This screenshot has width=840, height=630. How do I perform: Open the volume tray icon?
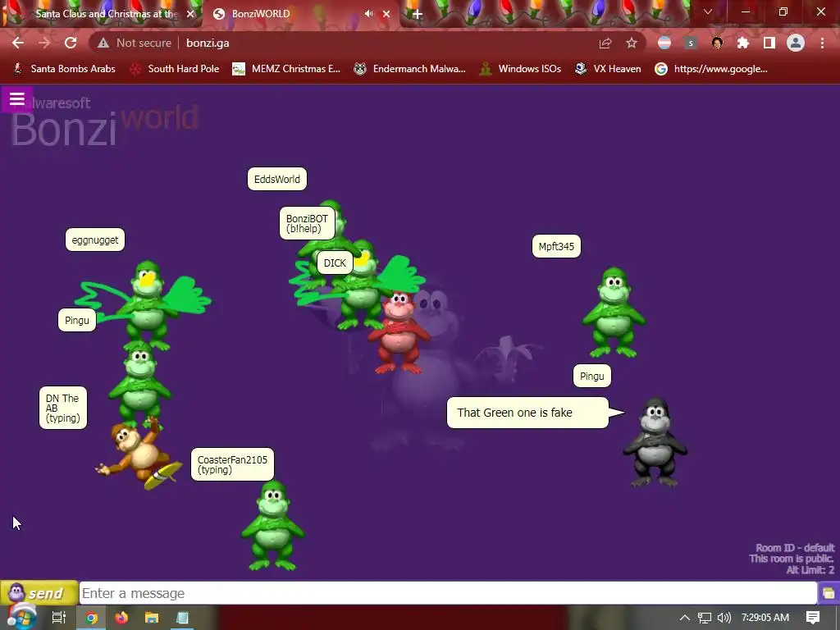point(724,618)
